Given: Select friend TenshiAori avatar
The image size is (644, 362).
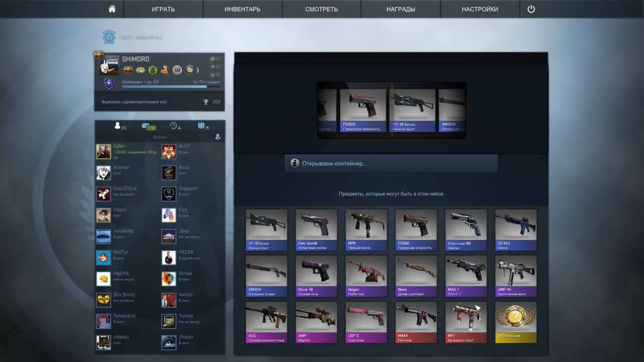Looking at the screenshot, I should coord(104,321).
